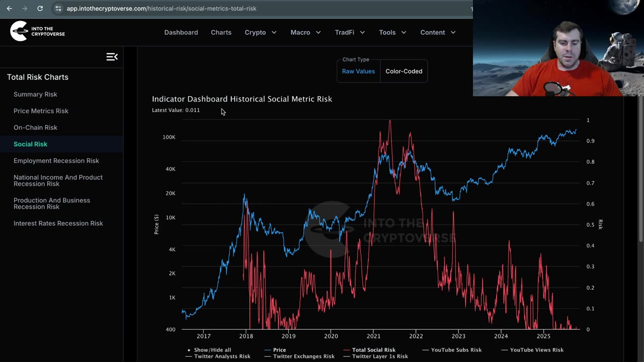Viewport: 644px width, 362px height.
Task: Click the browser forward arrow
Action: tap(25, 9)
